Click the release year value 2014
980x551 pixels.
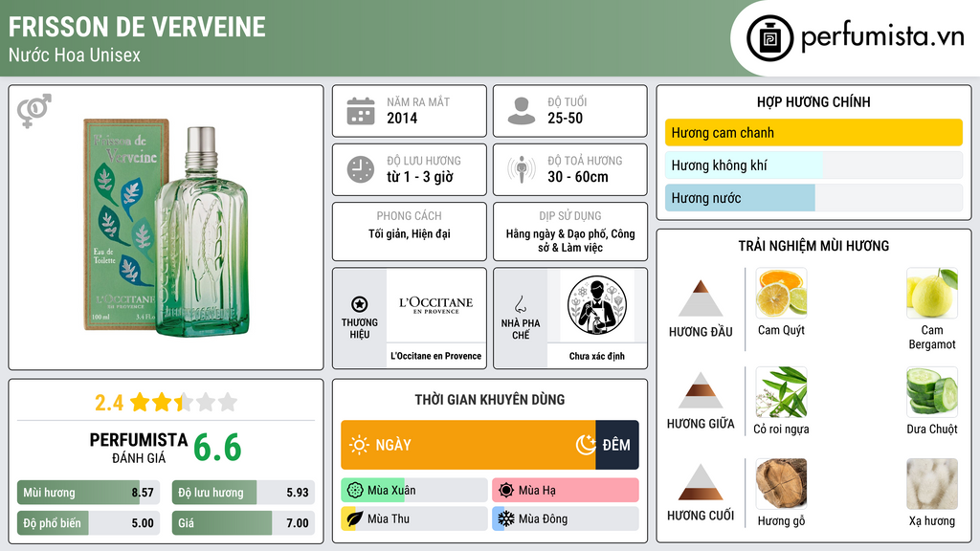tap(402, 118)
